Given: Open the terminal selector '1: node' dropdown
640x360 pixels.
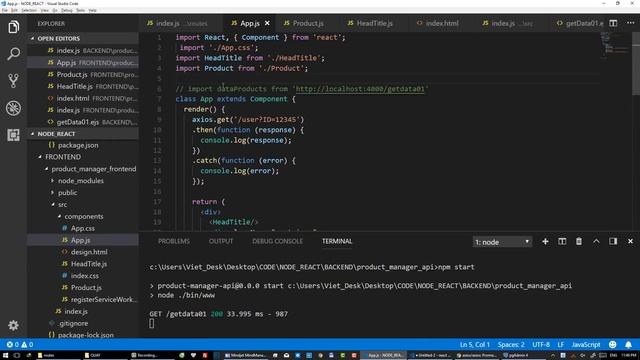Looking at the screenshot, I should [x=502, y=242].
